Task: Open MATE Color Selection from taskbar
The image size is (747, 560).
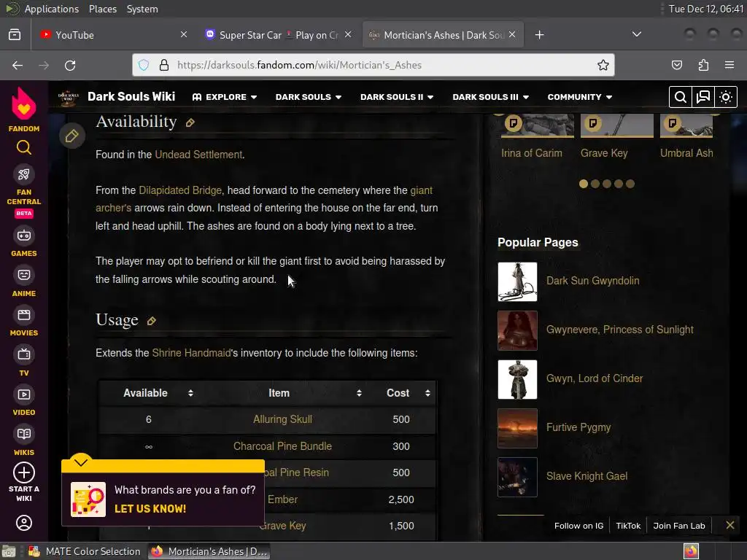Action: [x=85, y=551]
